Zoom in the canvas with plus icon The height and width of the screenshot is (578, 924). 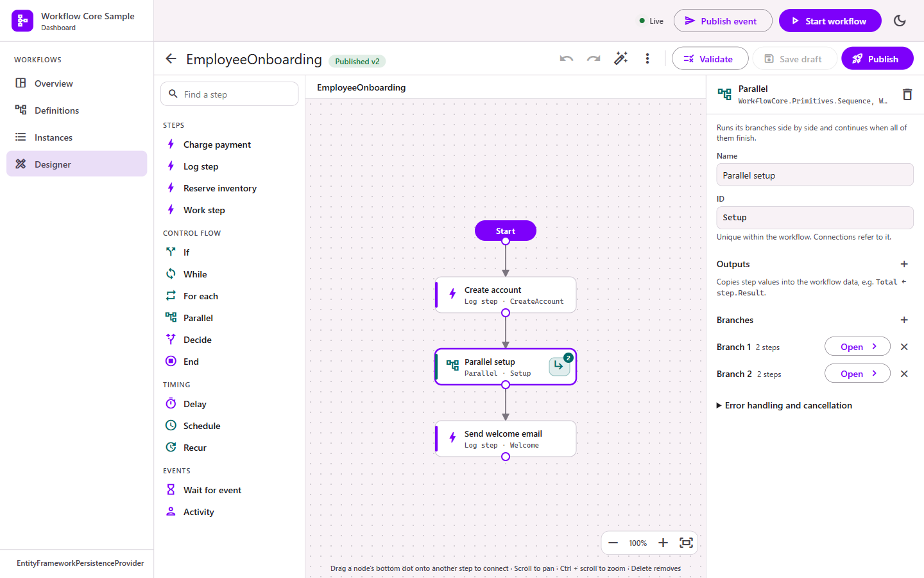(x=663, y=543)
